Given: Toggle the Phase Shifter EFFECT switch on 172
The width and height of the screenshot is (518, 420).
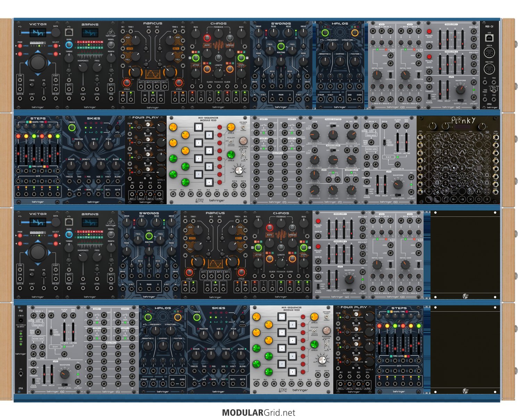Looking at the screenshot, I should coord(333,126).
